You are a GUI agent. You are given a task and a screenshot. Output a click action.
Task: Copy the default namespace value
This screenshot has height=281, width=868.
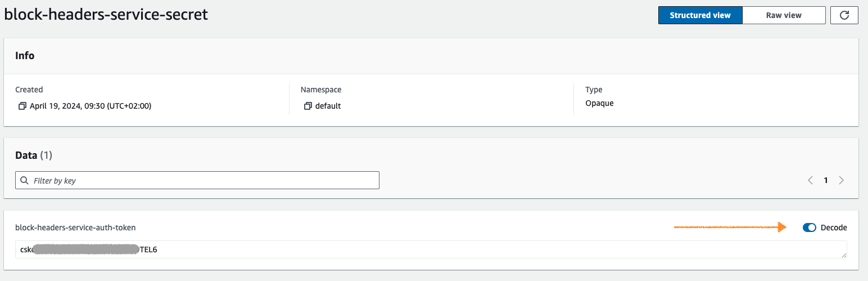pyautogui.click(x=308, y=106)
